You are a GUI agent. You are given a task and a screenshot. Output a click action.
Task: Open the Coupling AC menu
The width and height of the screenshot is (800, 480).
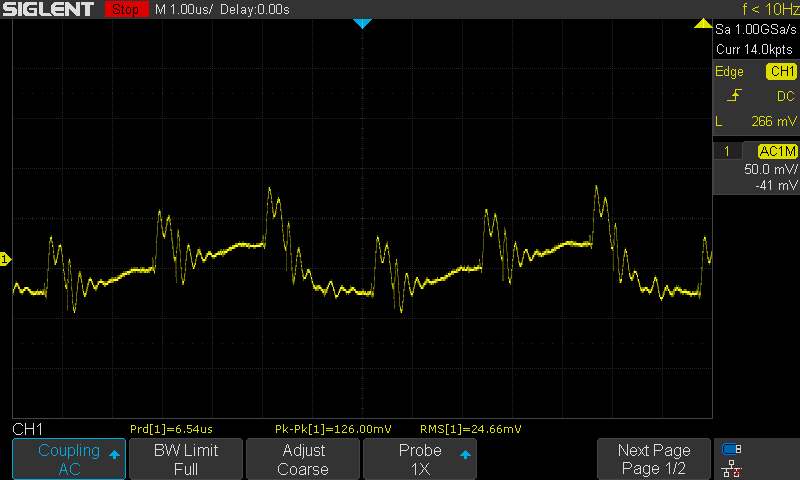[69, 459]
